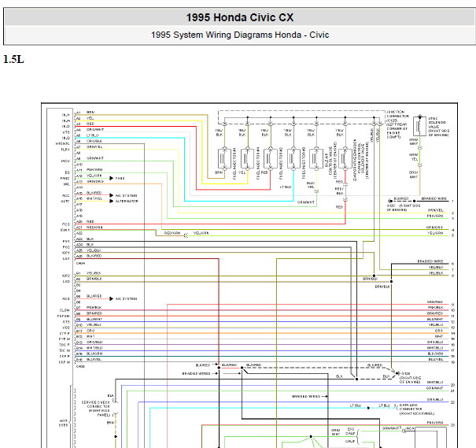Click the 'ALTERNATOR' destination label

[127, 201]
